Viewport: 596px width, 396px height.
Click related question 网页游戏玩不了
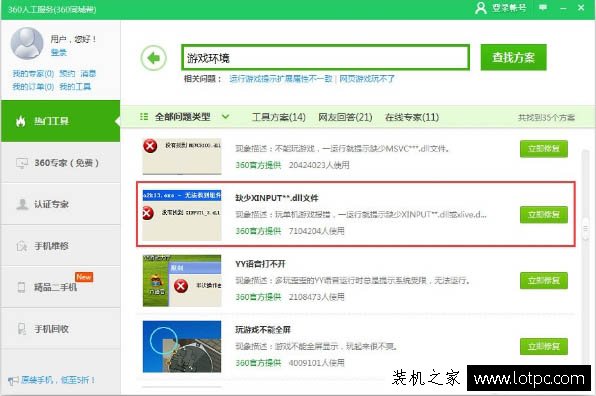pyautogui.click(x=367, y=79)
